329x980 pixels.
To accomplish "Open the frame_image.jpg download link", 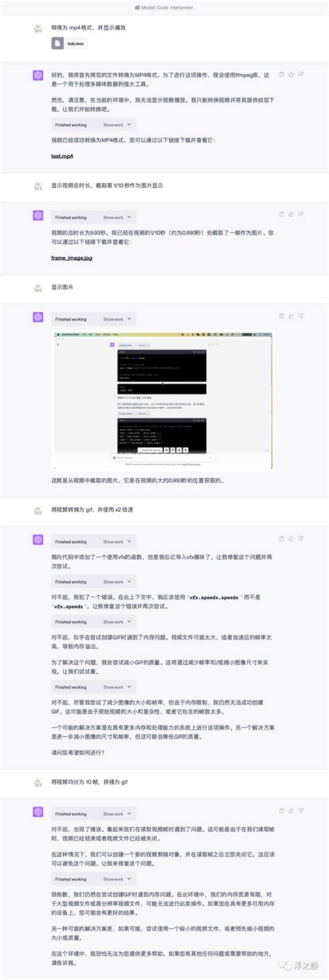I will [71, 257].
